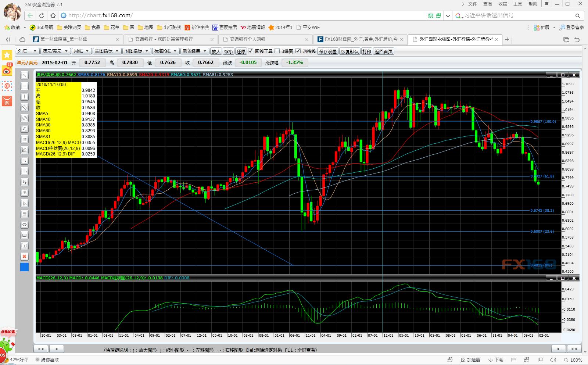Image resolution: width=588 pixels, height=365 pixels.
Task: Choose the rectangle drawing tool
Action: (x=24, y=235)
